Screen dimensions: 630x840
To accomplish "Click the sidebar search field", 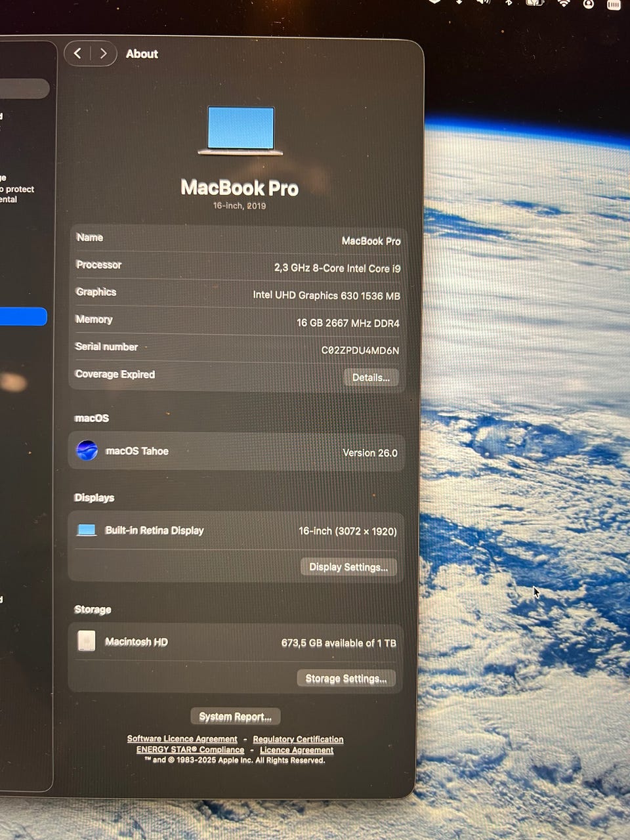I will point(24,89).
